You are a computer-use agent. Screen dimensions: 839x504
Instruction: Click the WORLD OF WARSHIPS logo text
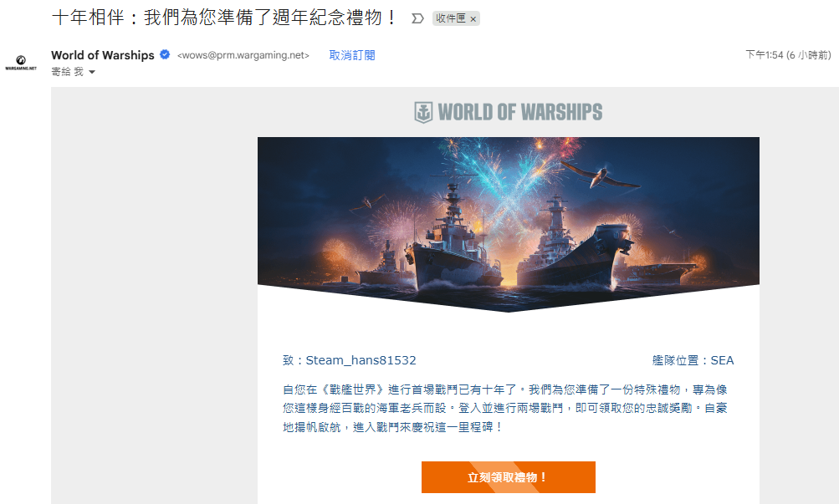click(520, 112)
